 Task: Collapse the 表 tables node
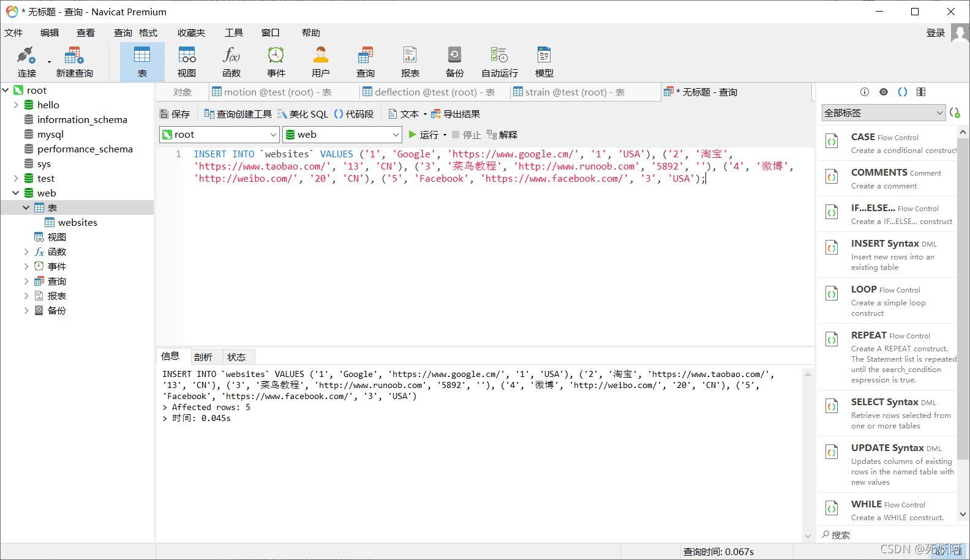coord(26,207)
